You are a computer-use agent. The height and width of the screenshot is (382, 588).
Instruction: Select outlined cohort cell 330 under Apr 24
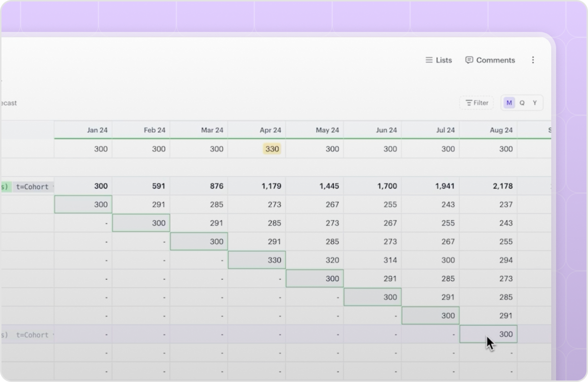257,260
